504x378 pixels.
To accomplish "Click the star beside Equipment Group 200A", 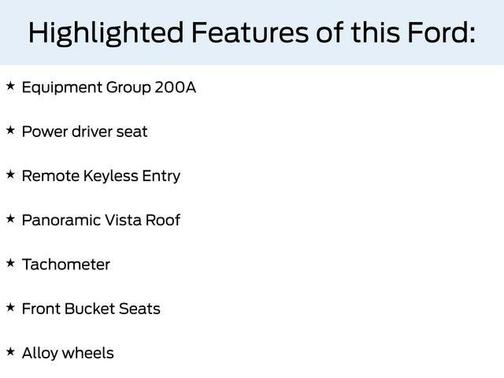I will point(11,86).
